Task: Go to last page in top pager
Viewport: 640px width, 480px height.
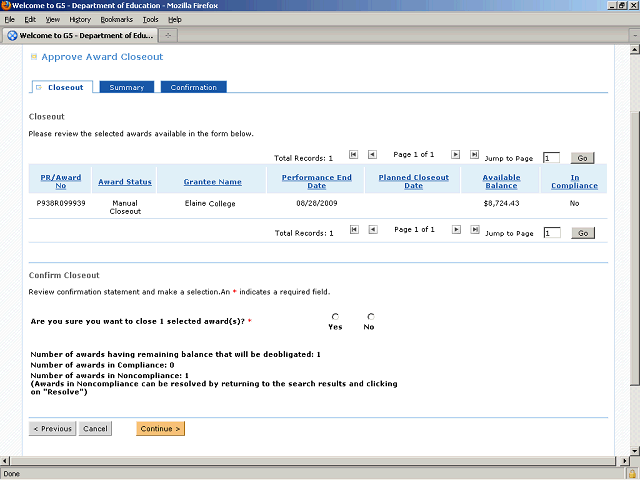Action: click(474, 155)
